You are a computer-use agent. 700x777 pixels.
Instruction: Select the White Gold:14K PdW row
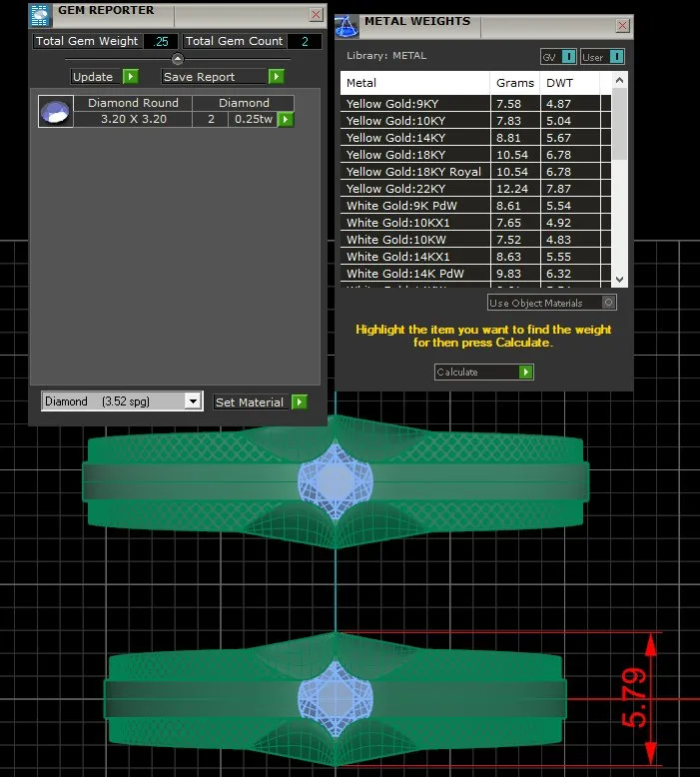(475, 273)
